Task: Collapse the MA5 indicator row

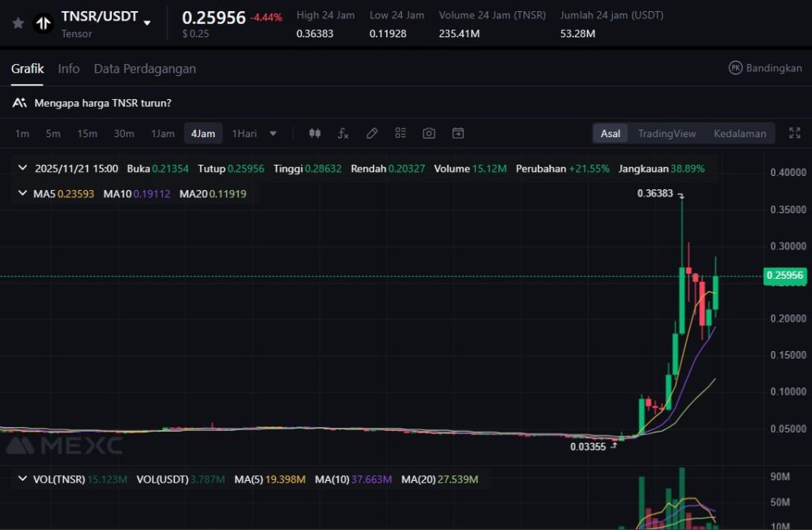Action: [x=22, y=193]
